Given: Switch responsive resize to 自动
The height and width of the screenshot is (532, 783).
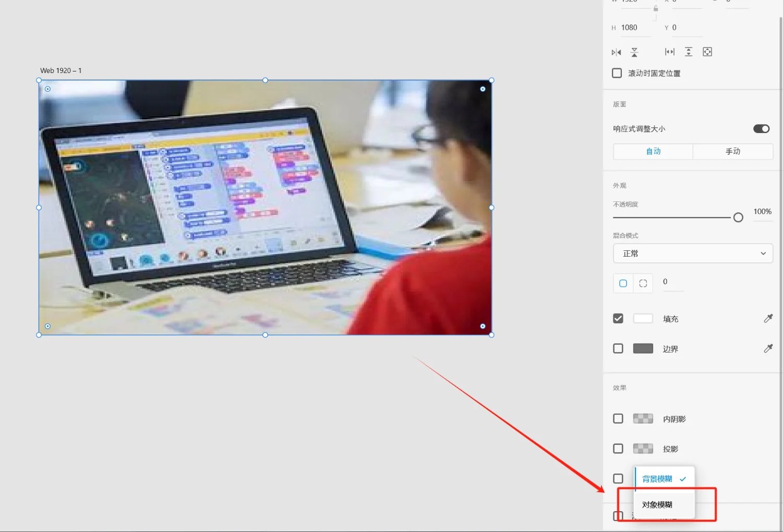Looking at the screenshot, I should pos(653,151).
